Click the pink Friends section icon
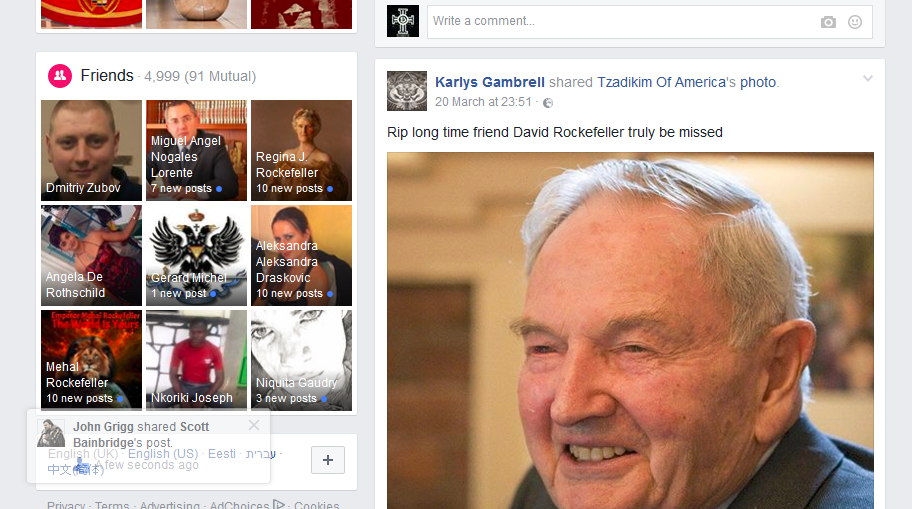This screenshot has height=509, width=912. (60, 76)
